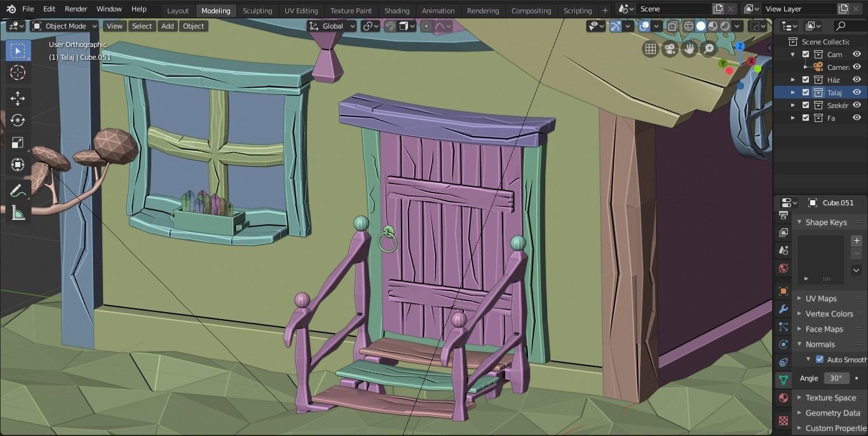
Task: Switch to the UV Editing workspace tab
Action: click(x=301, y=11)
